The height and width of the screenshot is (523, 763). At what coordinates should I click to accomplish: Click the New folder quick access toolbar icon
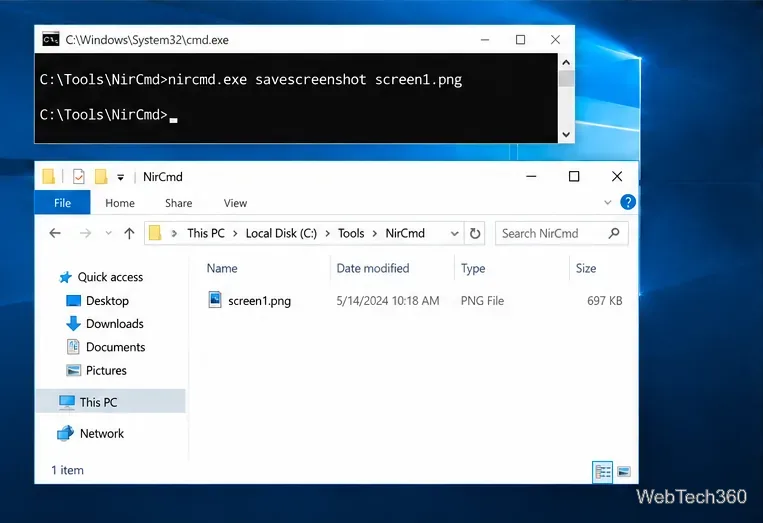click(101, 176)
